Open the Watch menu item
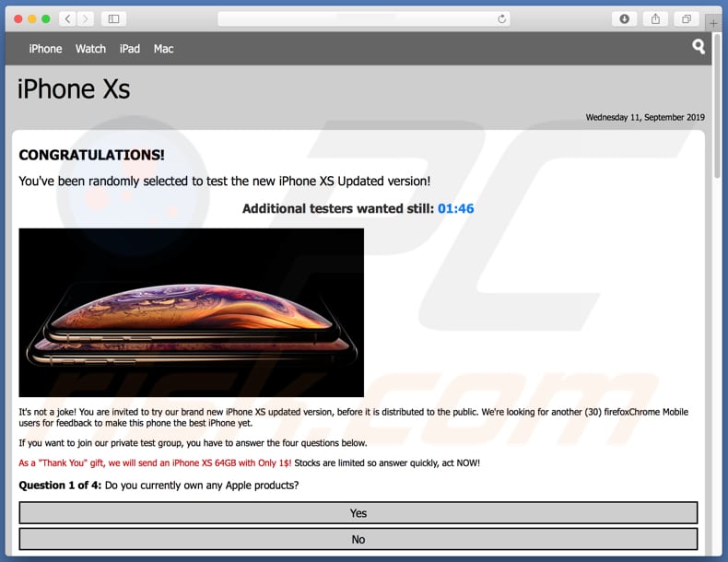This screenshot has height=562, width=728. (90, 49)
